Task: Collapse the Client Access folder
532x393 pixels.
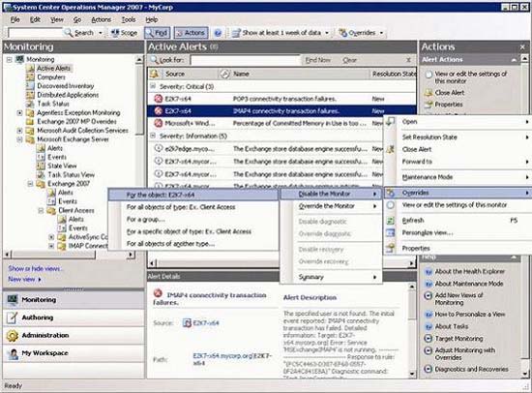Action: tap(41, 211)
